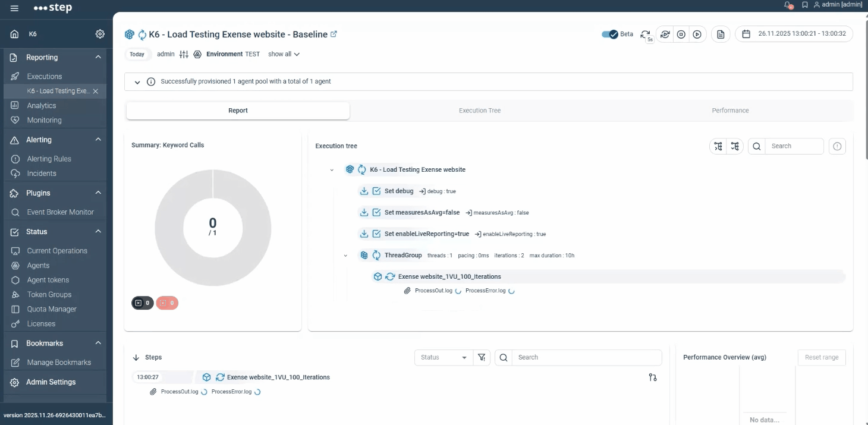Image resolution: width=868 pixels, height=425 pixels.
Task: Switch to the Performance tab
Action: click(730, 111)
